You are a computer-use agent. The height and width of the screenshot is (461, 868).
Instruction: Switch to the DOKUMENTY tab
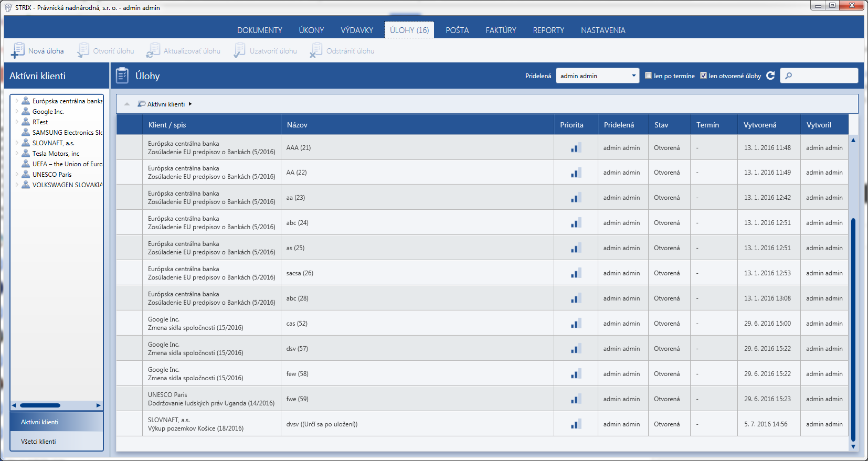point(260,30)
